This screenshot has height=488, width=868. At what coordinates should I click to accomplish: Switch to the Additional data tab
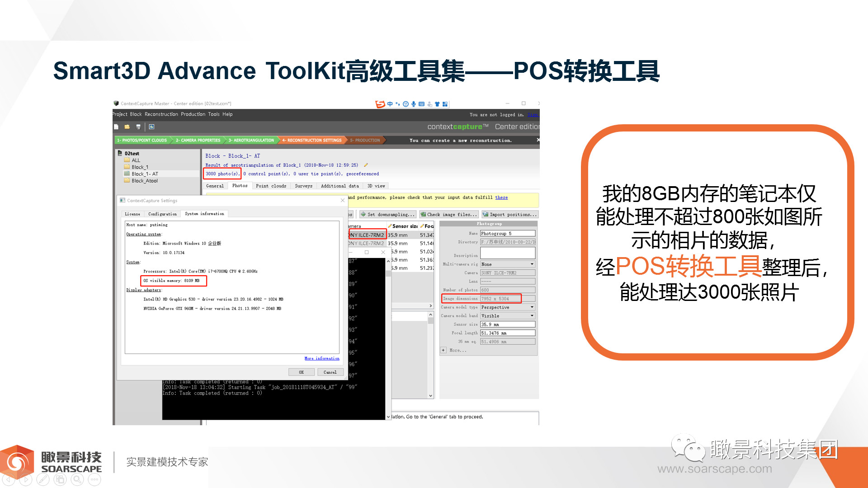[x=340, y=186]
